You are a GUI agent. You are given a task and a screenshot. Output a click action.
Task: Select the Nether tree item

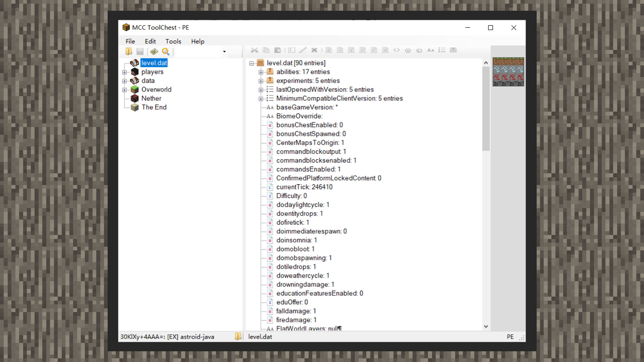click(151, 98)
